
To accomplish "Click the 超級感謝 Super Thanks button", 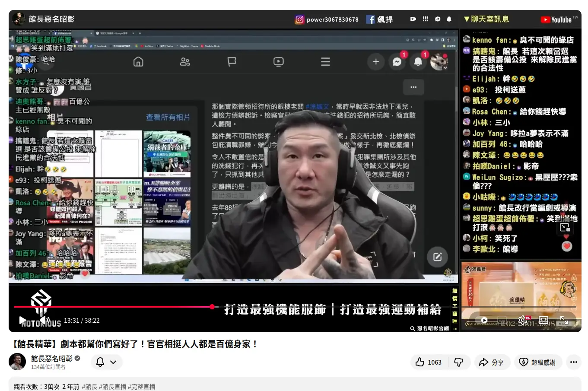I will pyautogui.click(x=537, y=362).
